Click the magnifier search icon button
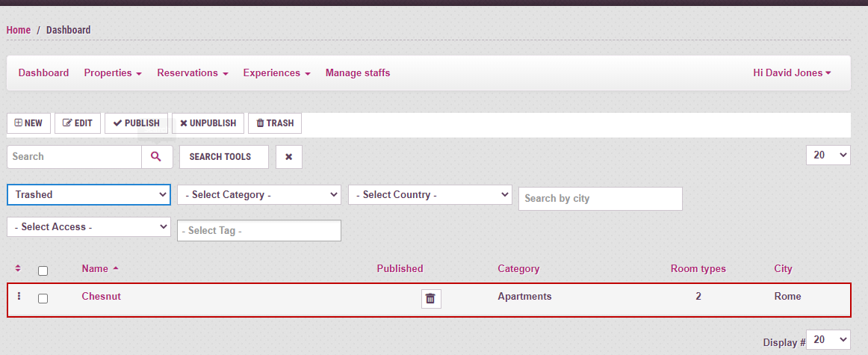 tap(157, 157)
